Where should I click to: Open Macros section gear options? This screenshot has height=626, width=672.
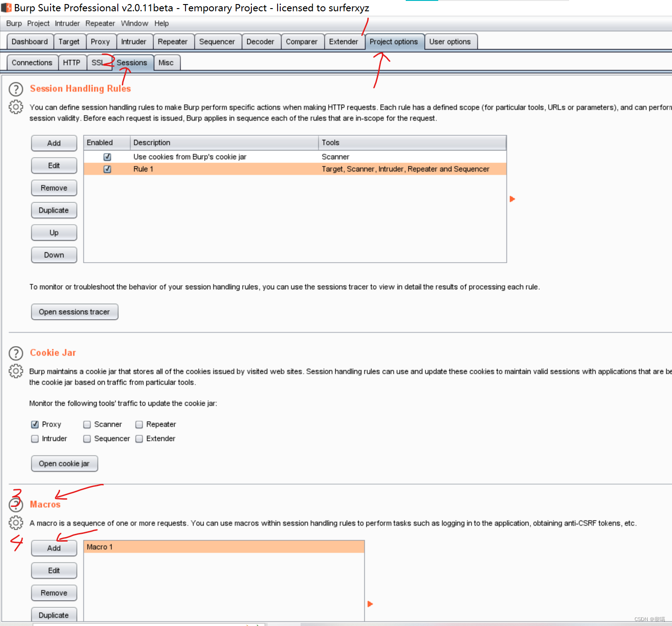click(x=16, y=523)
